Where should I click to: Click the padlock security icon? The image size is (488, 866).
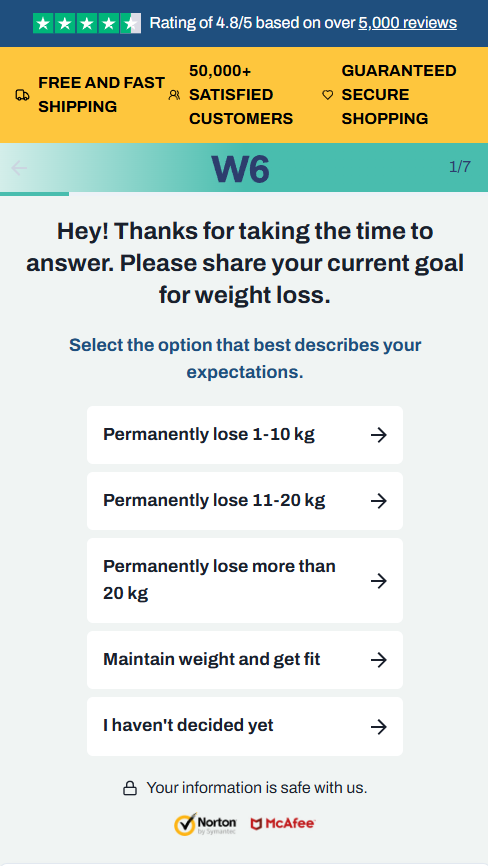pos(130,788)
